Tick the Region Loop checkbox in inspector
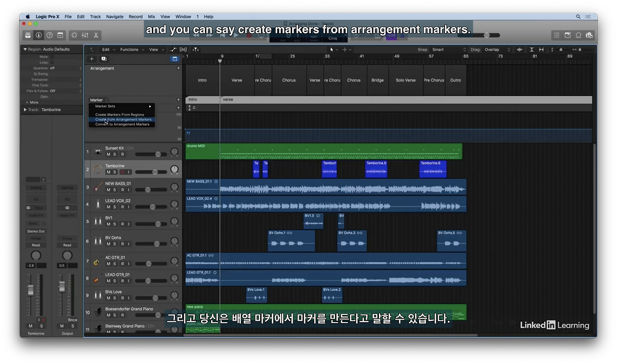The width and height of the screenshot is (617, 364). point(52,63)
